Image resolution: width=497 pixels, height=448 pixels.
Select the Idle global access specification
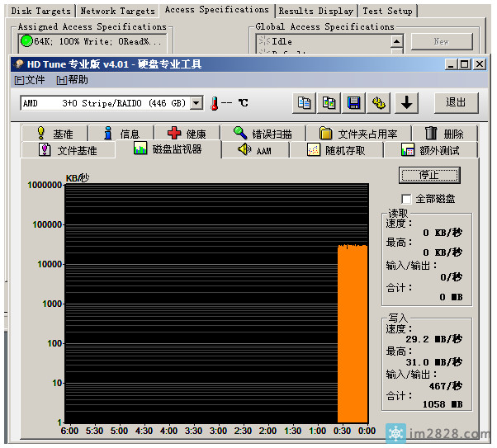coord(282,40)
